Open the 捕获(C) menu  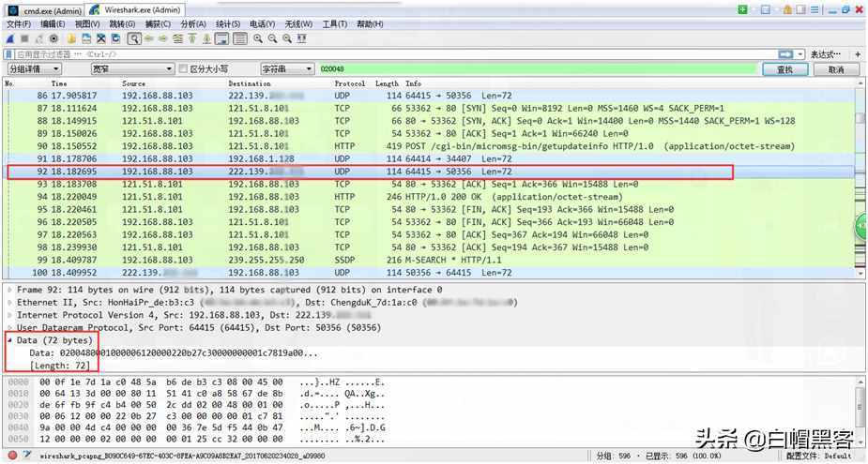[158, 23]
